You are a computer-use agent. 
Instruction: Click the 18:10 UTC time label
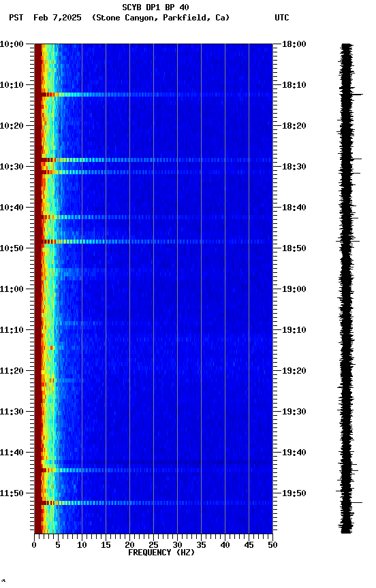tap(294, 85)
